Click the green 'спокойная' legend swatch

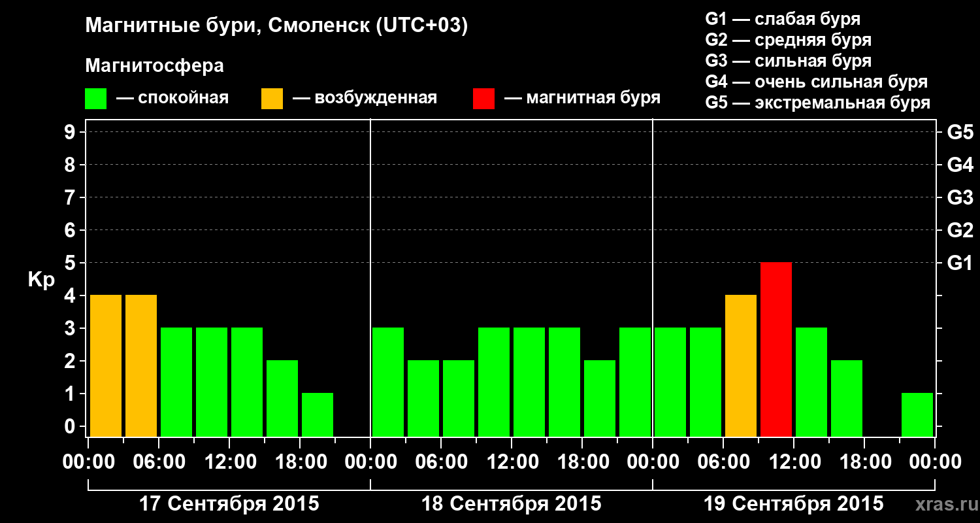[x=96, y=99]
